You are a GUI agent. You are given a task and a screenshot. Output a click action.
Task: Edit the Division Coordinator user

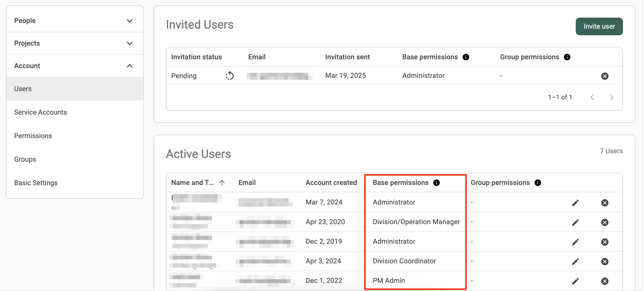[x=575, y=261]
